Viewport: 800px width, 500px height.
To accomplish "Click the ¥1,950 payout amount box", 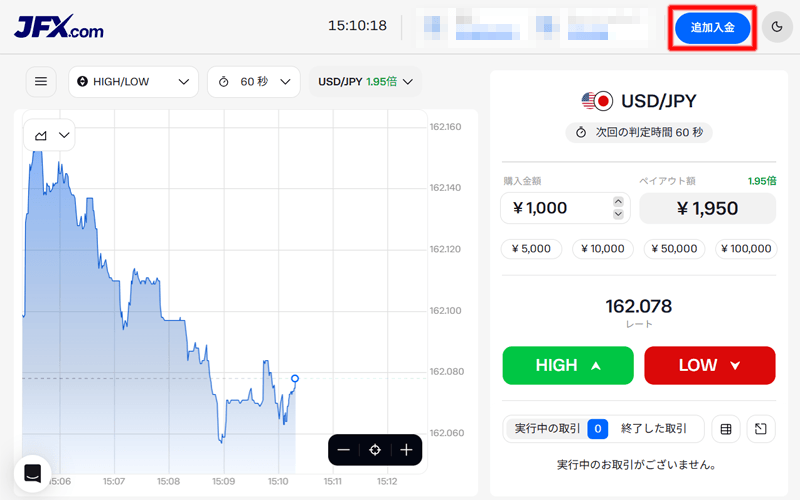I will [x=708, y=208].
